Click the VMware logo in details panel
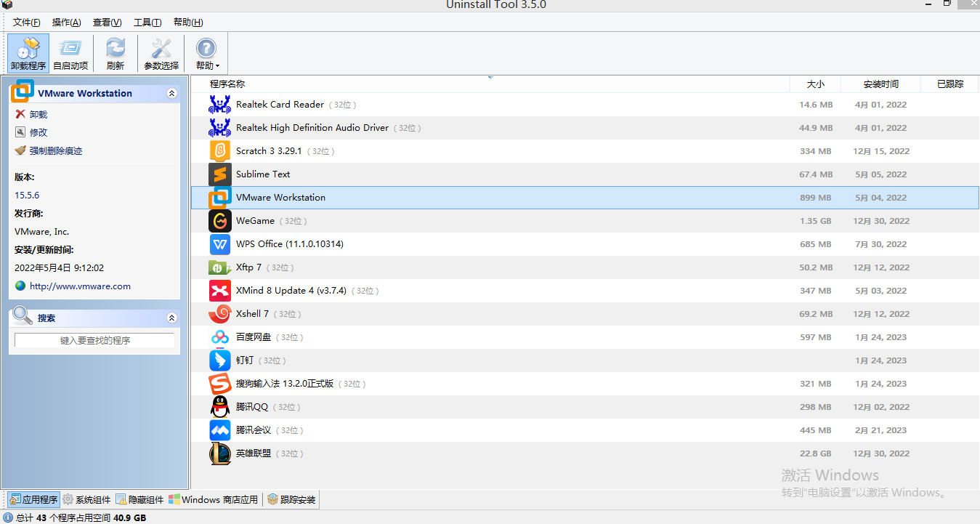Screen dimensions: 980x524 tap(23, 91)
